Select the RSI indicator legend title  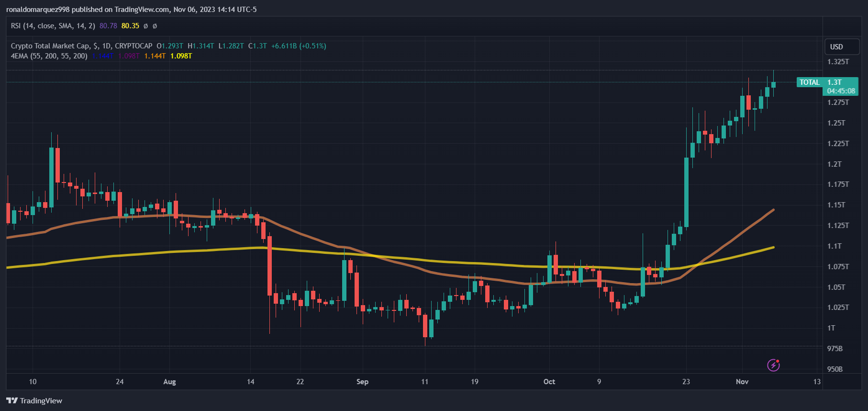pyautogui.click(x=53, y=26)
